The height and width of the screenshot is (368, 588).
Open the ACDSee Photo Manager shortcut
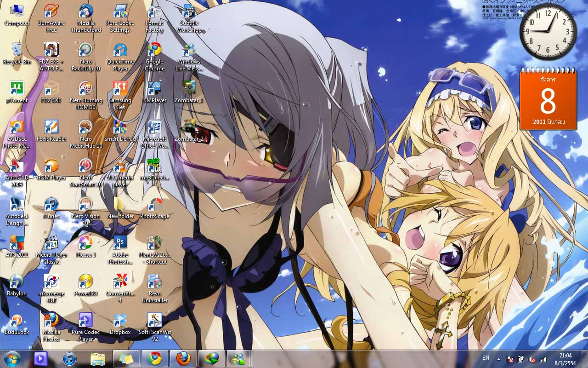(x=17, y=134)
